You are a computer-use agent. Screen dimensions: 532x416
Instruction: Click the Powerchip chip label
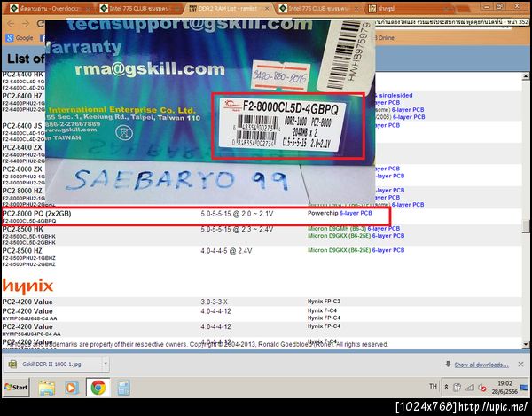click(323, 213)
